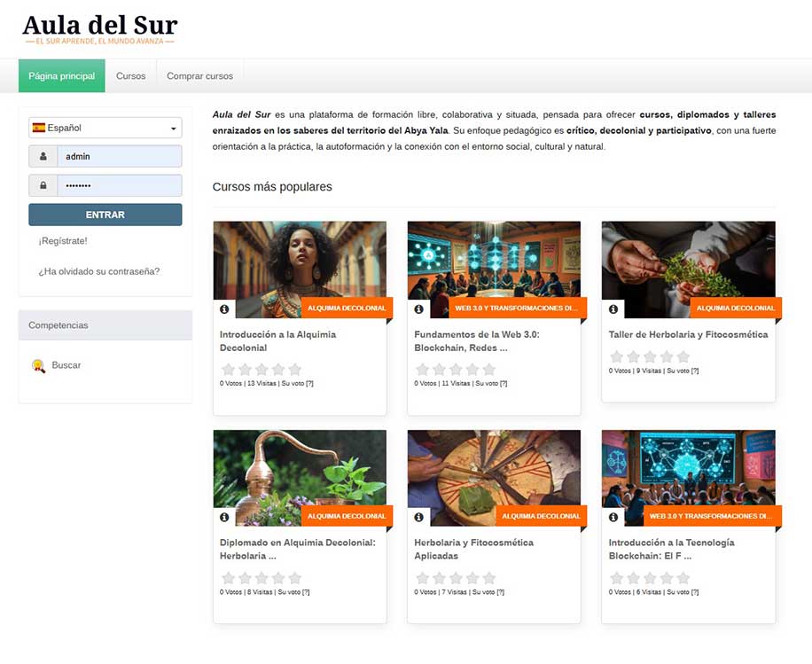Open Introducción a la Alquimia Decolonial course title
Screen dimensions: 812x664
[277, 341]
